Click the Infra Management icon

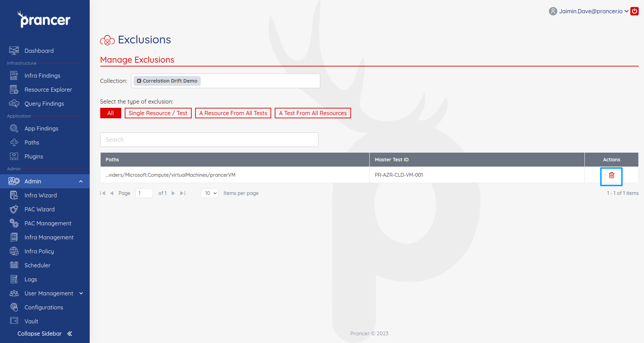14,237
